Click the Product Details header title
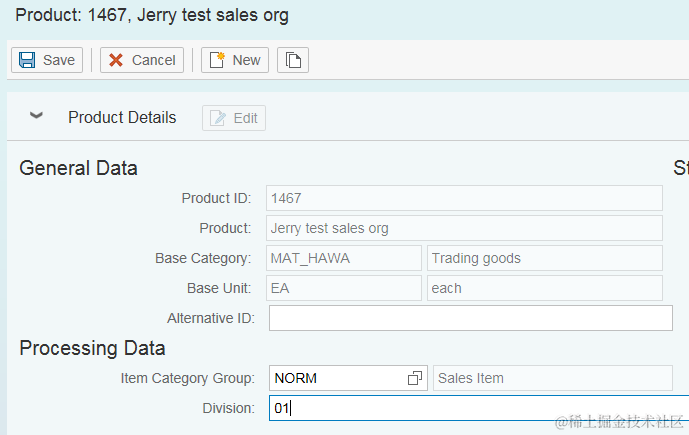Image resolution: width=689 pixels, height=435 pixels. pos(122,118)
